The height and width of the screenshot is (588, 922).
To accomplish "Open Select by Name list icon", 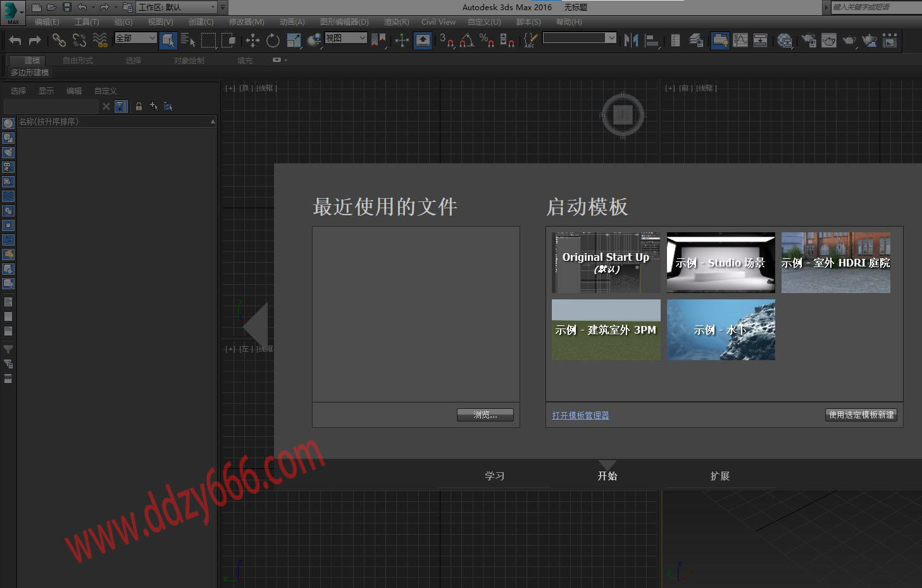I will point(188,41).
